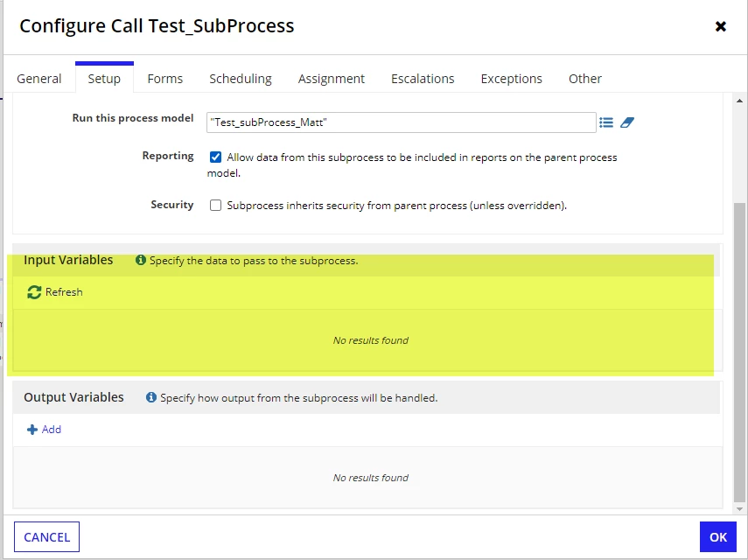Viewport: 748px width, 560px height.
Task: Click 'No results found' under Output Variables
Action: pyautogui.click(x=371, y=478)
